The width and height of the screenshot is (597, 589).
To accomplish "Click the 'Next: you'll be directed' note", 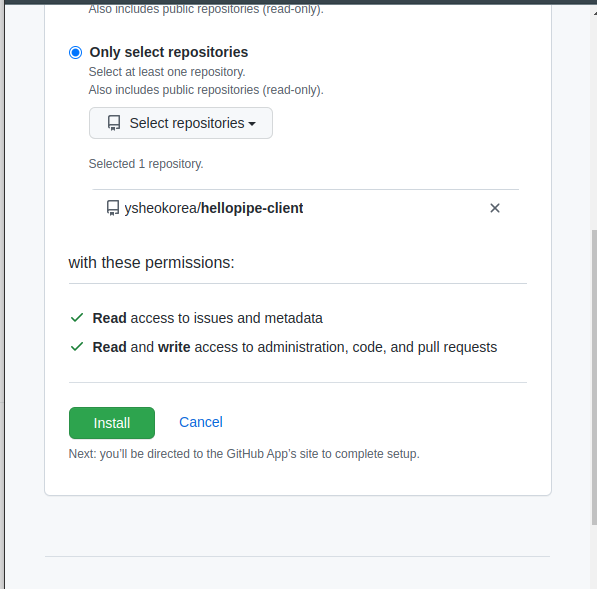I will click(x=244, y=454).
